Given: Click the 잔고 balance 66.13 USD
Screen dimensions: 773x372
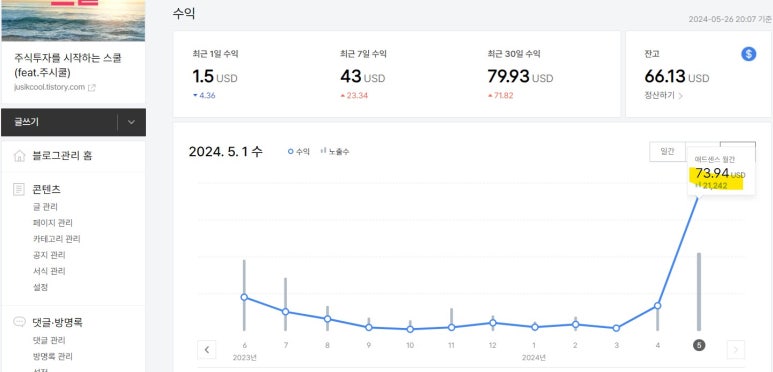Looking at the screenshot, I should pyautogui.click(x=677, y=76).
